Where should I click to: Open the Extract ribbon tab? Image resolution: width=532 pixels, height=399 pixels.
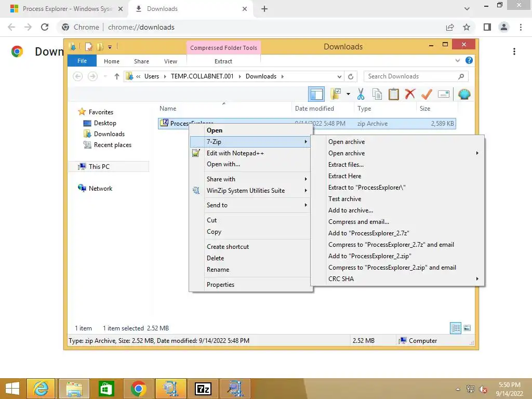223,61
